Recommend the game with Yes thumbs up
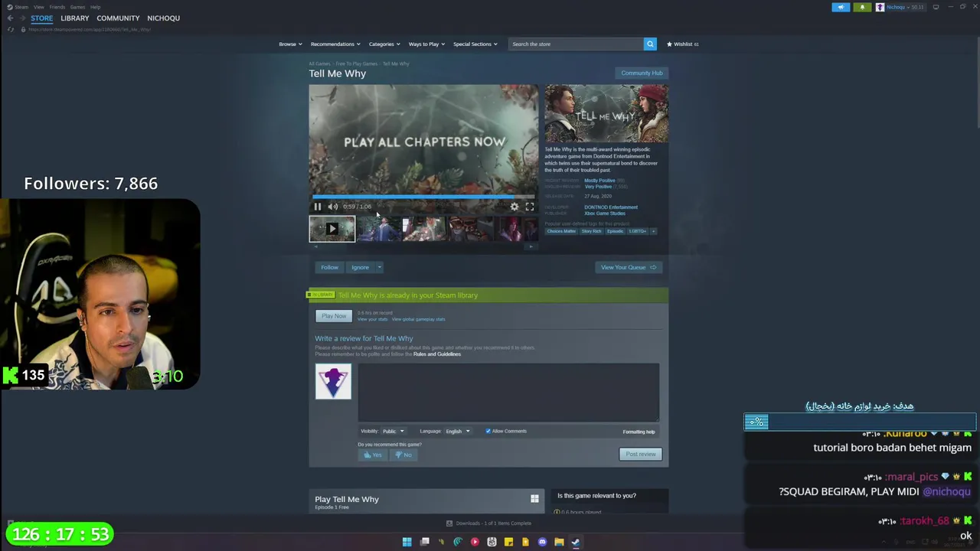Image resolution: width=980 pixels, height=551 pixels. point(372,455)
